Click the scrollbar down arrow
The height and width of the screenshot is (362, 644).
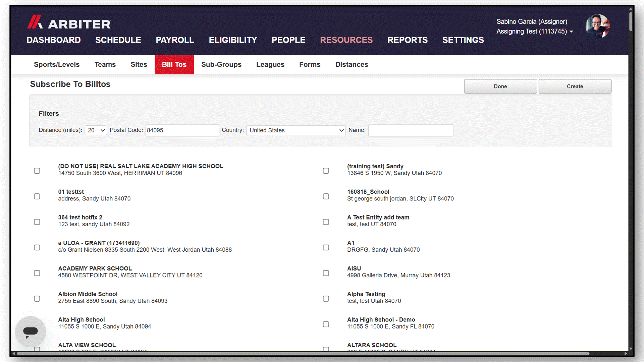pyautogui.click(x=631, y=349)
